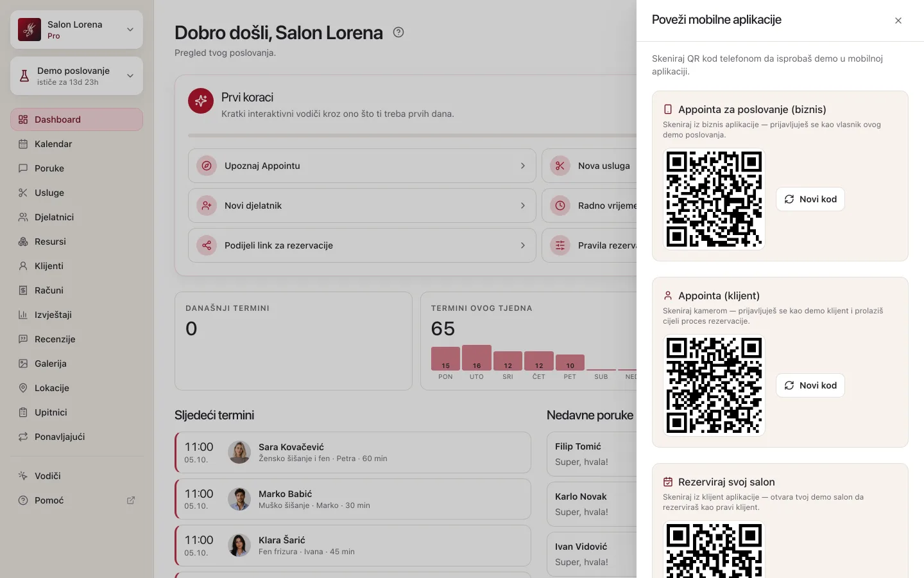Viewport: 924px width, 578px height.
Task: Click Klara Šarić's avatar thumbnail
Action: tap(239, 545)
